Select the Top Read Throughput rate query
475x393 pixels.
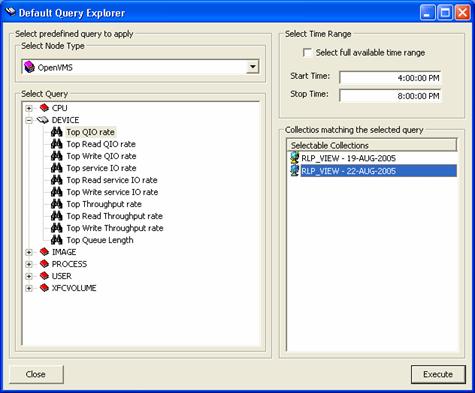pyautogui.click(x=115, y=216)
